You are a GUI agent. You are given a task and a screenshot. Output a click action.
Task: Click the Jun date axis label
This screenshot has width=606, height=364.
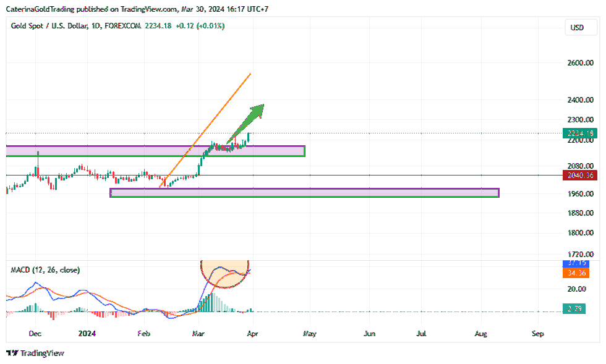pyautogui.click(x=370, y=334)
